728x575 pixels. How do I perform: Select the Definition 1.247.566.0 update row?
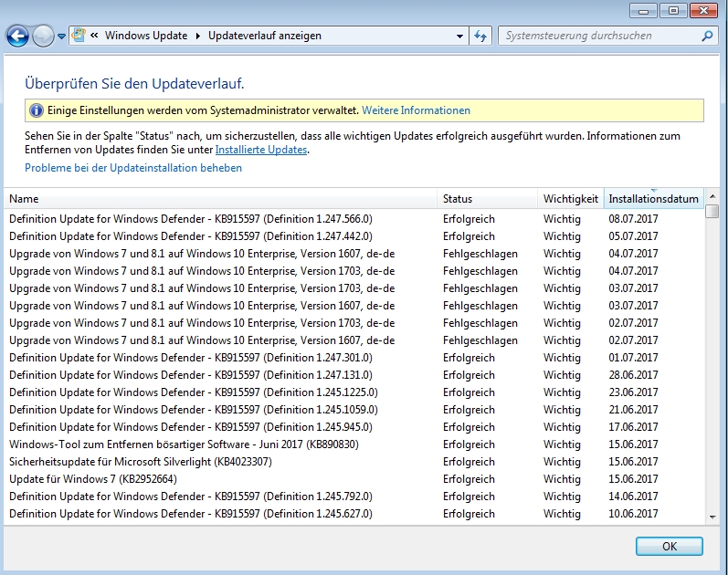pyautogui.click(x=355, y=219)
